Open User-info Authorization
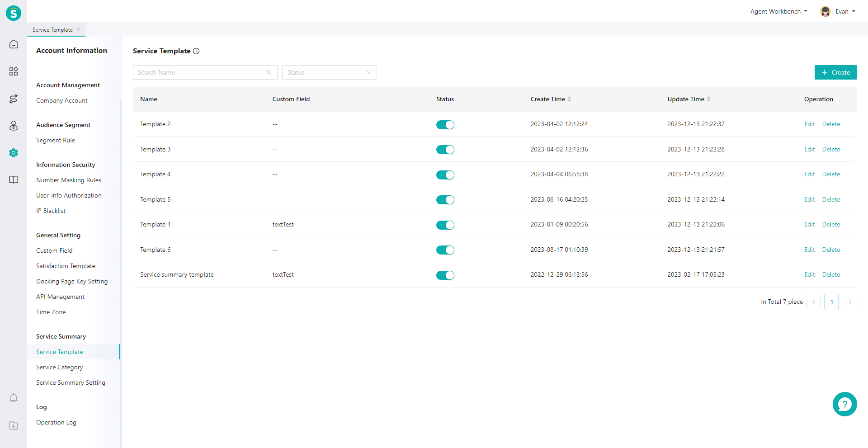 69,195
